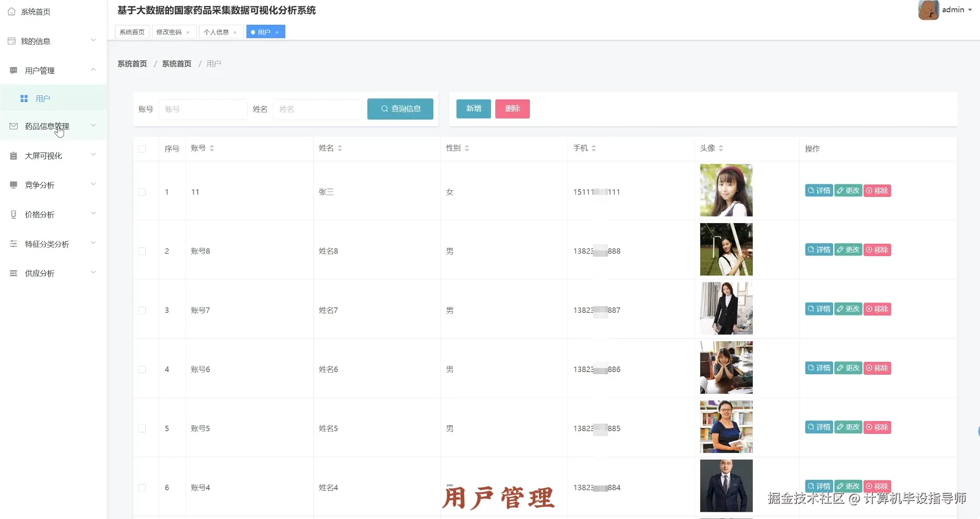980x519 pixels.
Task: Expand the 药品信息管理 menu
Action: 93,125
